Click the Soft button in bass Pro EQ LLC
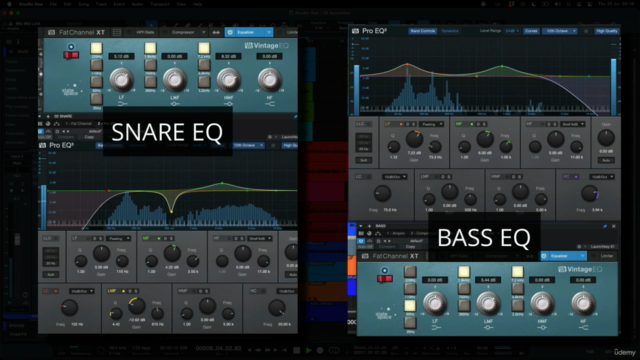Screen dimensions: 640x360 pos(364,160)
